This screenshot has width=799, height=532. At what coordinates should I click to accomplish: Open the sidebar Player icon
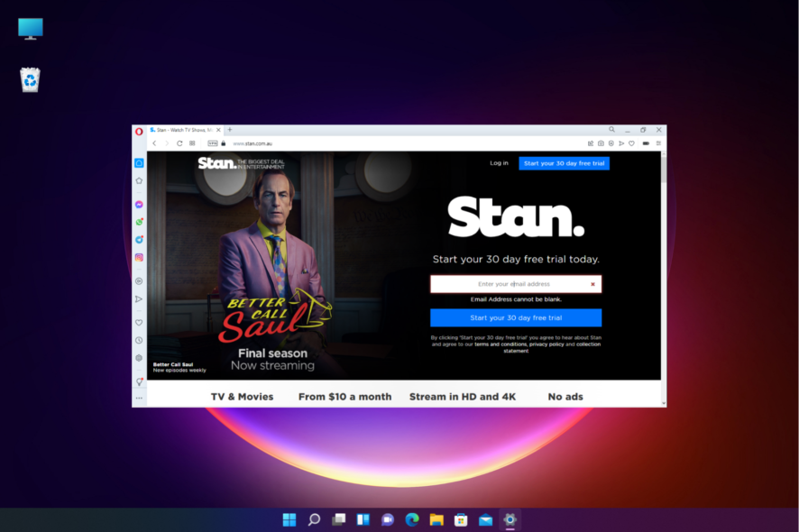139,280
